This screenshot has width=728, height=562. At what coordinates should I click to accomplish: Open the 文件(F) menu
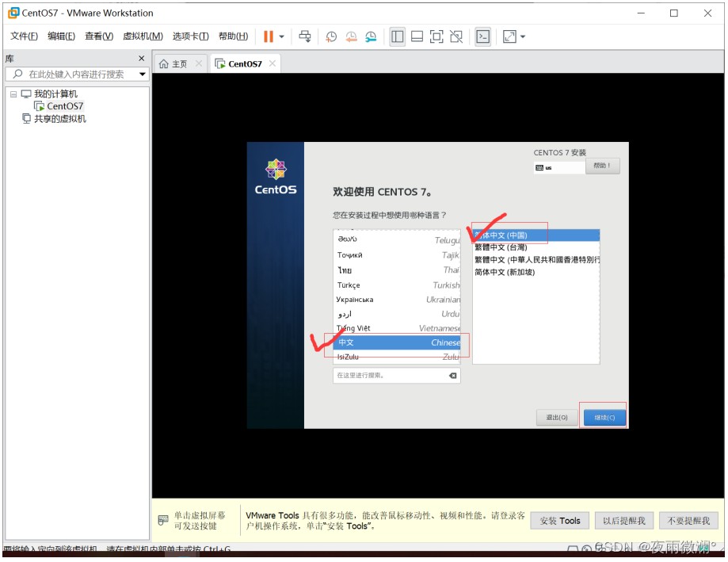tap(24, 36)
